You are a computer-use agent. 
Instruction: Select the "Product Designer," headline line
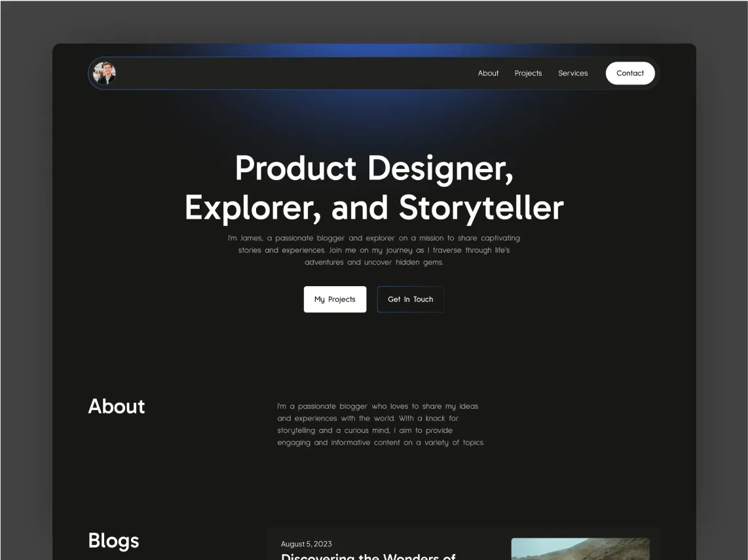click(x=374, y=168)
